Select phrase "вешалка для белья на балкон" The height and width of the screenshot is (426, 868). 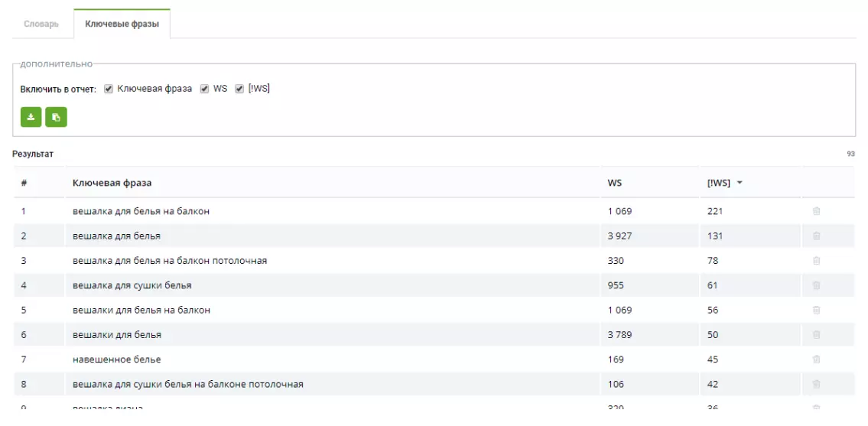(141, 211)
